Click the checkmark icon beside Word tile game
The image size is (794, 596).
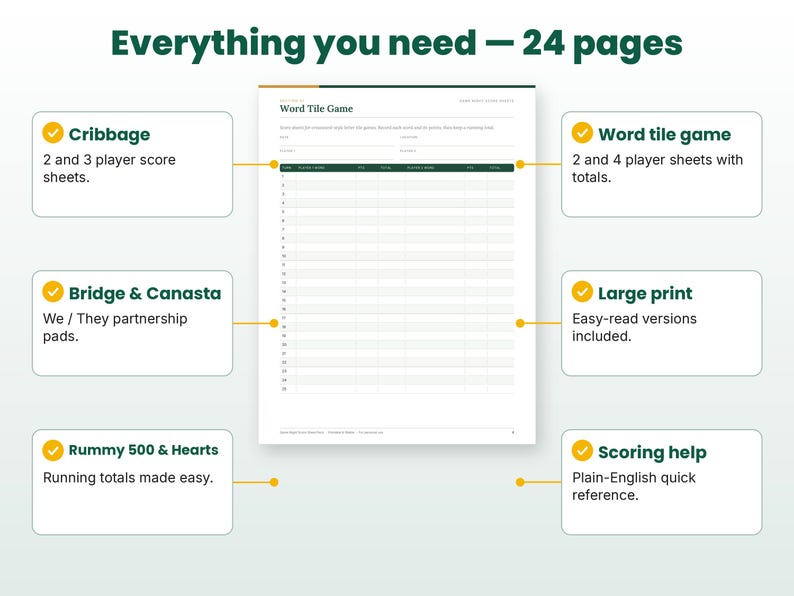(582, 133)
